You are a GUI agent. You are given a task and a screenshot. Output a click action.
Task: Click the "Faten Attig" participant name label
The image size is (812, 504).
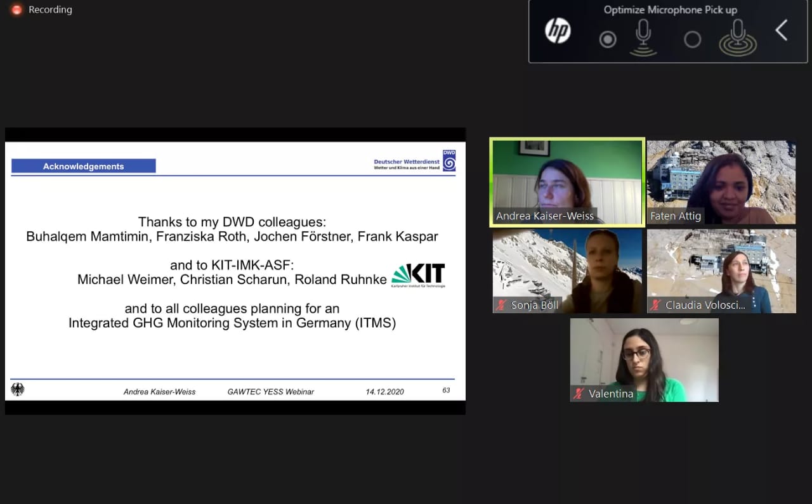[676, 216]
